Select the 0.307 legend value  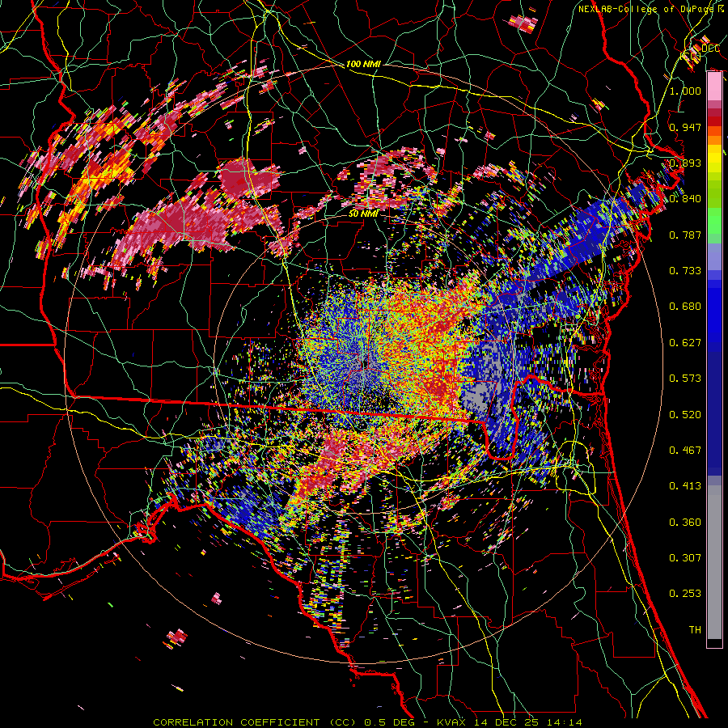[685, 558]
